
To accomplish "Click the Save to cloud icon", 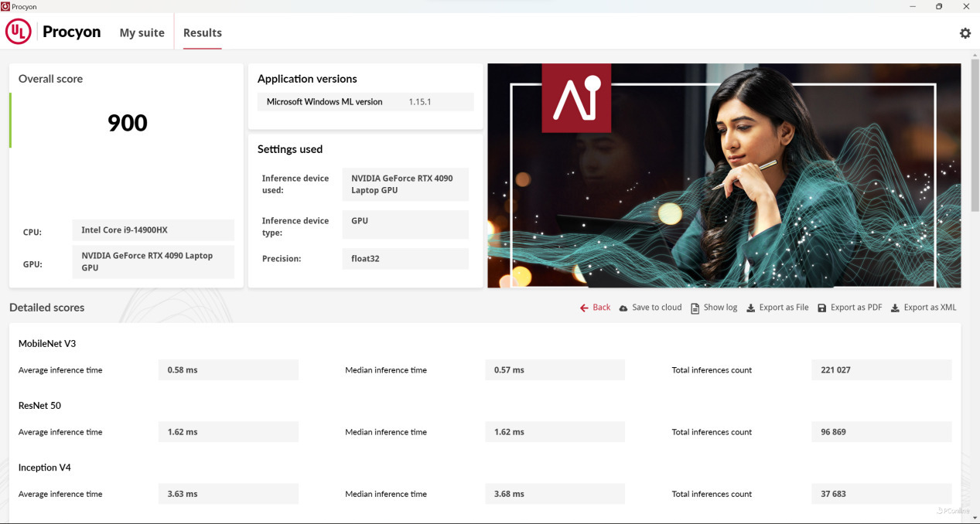I will 623,308.
